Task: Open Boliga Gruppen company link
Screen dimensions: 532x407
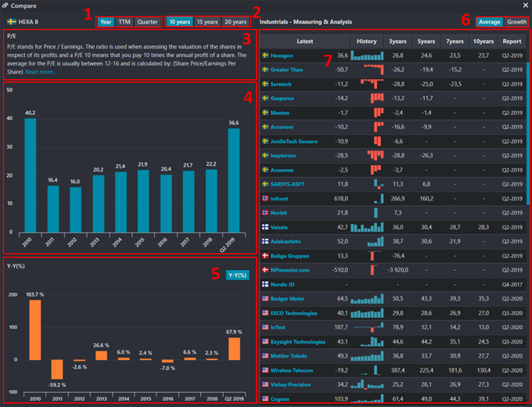Action: 289,256
